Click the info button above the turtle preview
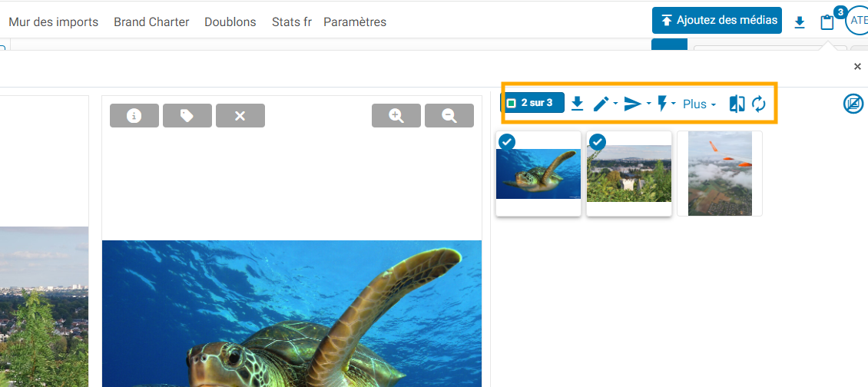868x387 pixels. 134,116
